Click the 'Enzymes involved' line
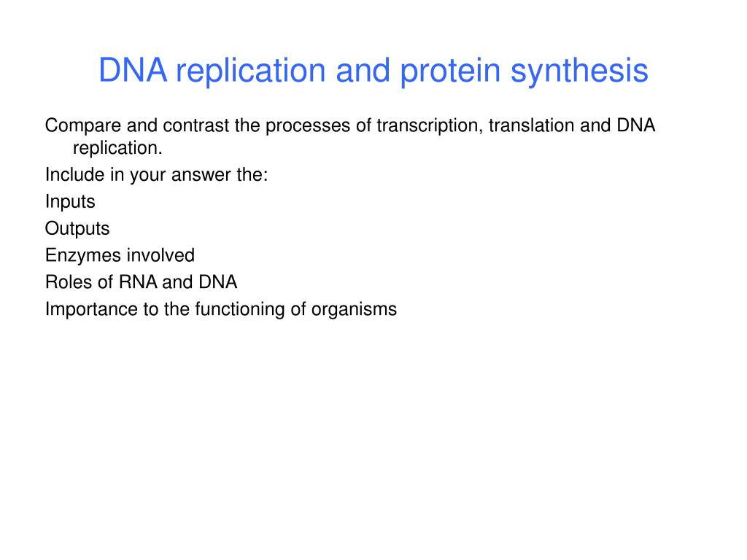The image size is (747, 560). 120,255
